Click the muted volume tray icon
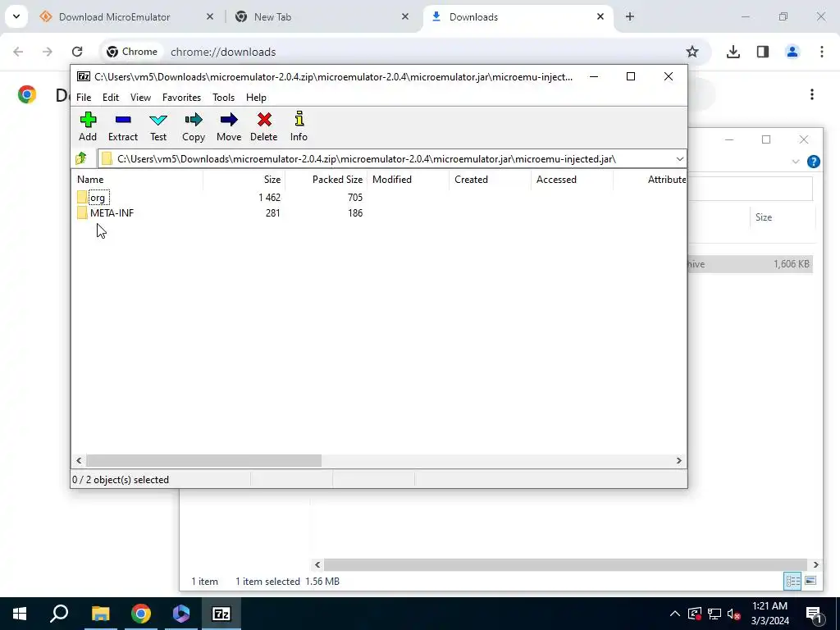 click(x=734, y=614)
